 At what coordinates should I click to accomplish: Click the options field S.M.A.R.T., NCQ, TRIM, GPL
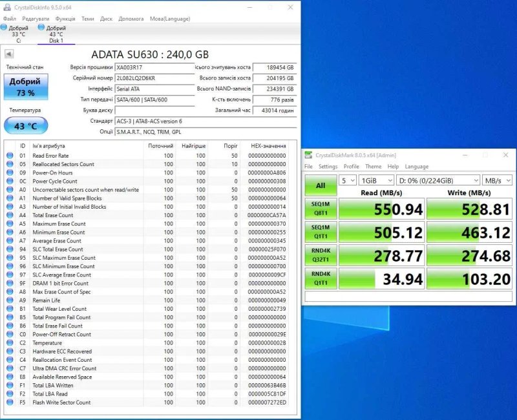(206, 132)
